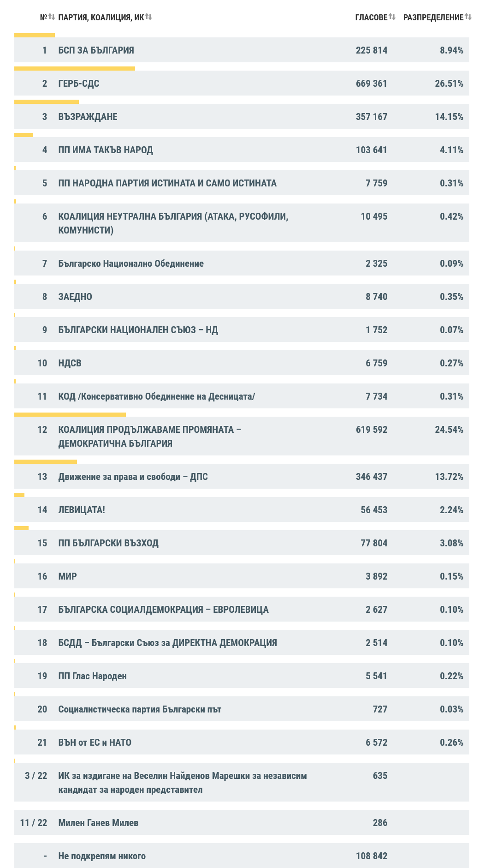Click the yellow result bar above ВЪЗРАЖДАНЕ
479x868 pixels.
[47, 102]
